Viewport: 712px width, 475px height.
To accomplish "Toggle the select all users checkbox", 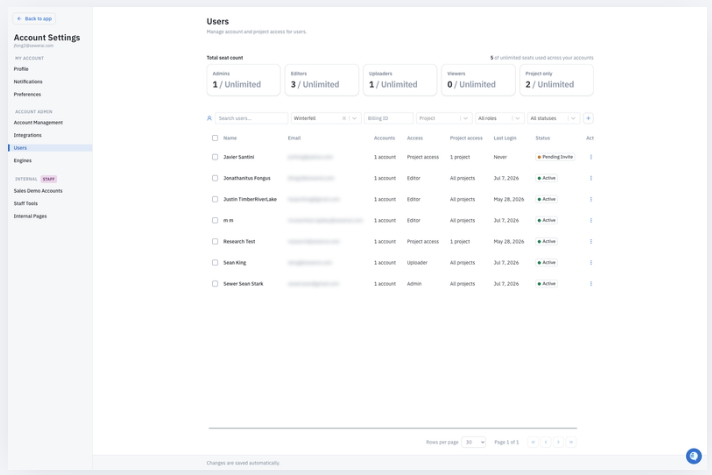I will tap(215, 138).
